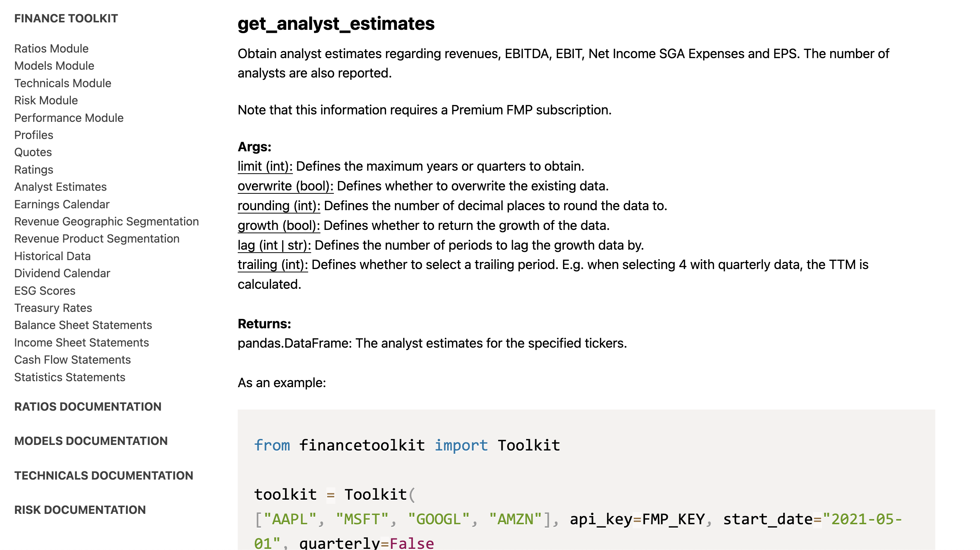This screenshot has width=980, height=550.
Task: Expand MODELS DOCUMENTATION section
Action: pyautogui.click(x=91, y=441)
